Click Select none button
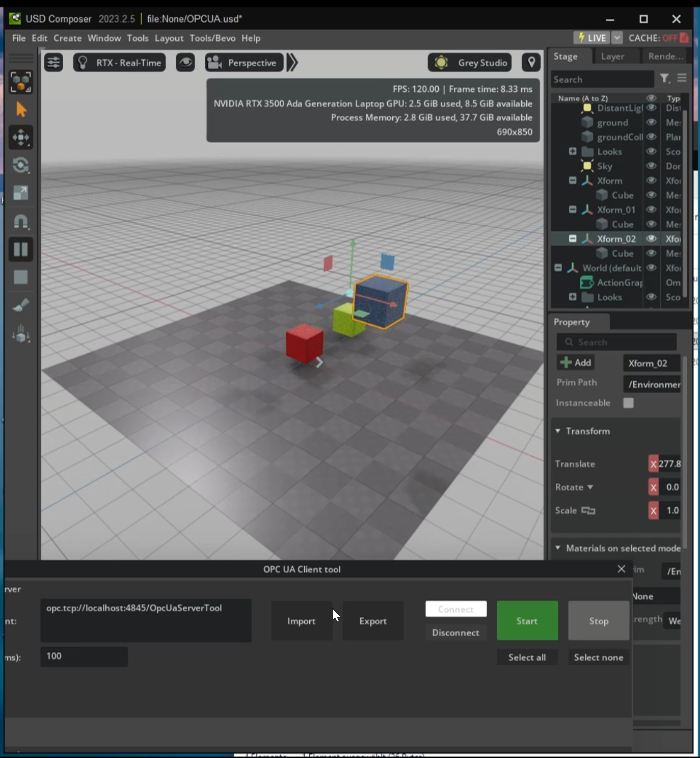Image resolution: width=700 pixels, height=758 pixels. 599,657
